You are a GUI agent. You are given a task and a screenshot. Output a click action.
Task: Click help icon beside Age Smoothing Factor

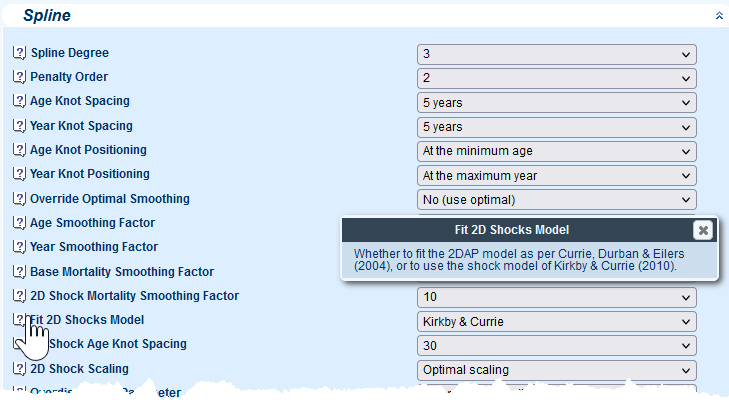point(19,224)
